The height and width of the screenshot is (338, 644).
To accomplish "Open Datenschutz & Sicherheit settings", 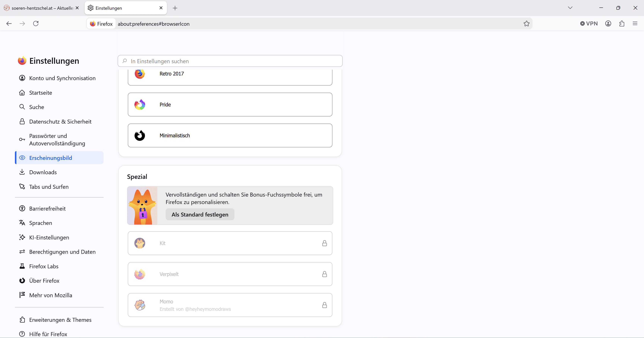I will tap(59, 121).
